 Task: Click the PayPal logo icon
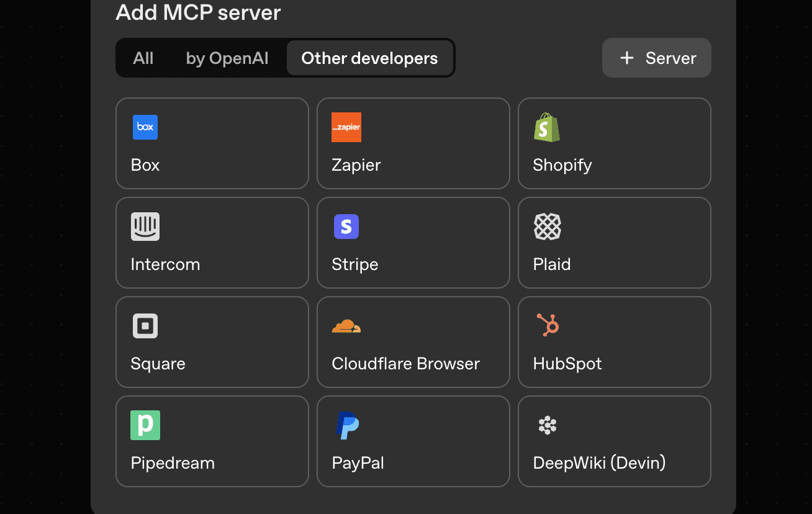point(346,425)
